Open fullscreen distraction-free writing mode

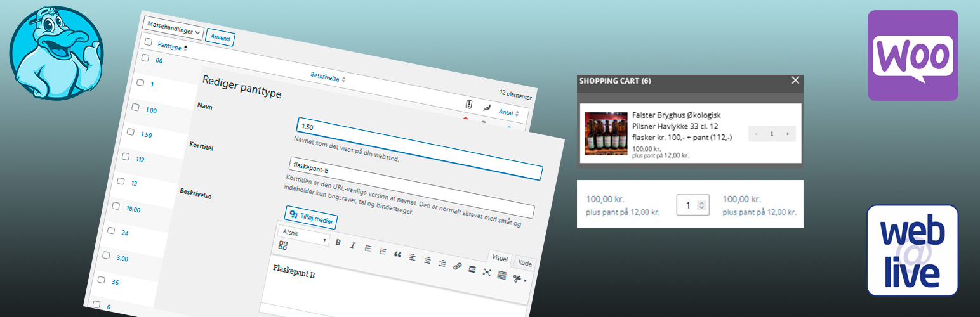pyautogui.click(x=487, y=271)
